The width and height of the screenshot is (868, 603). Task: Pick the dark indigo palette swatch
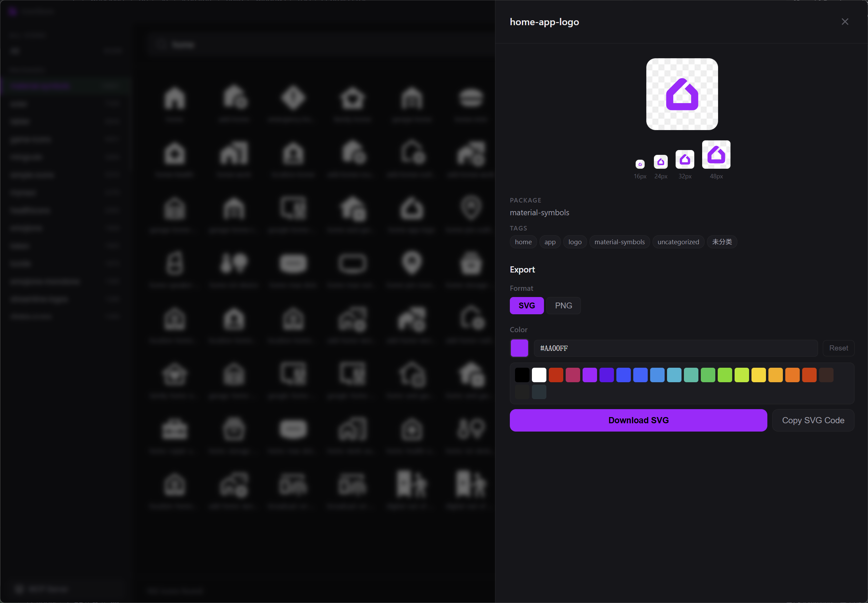click(x=606, y=375)
